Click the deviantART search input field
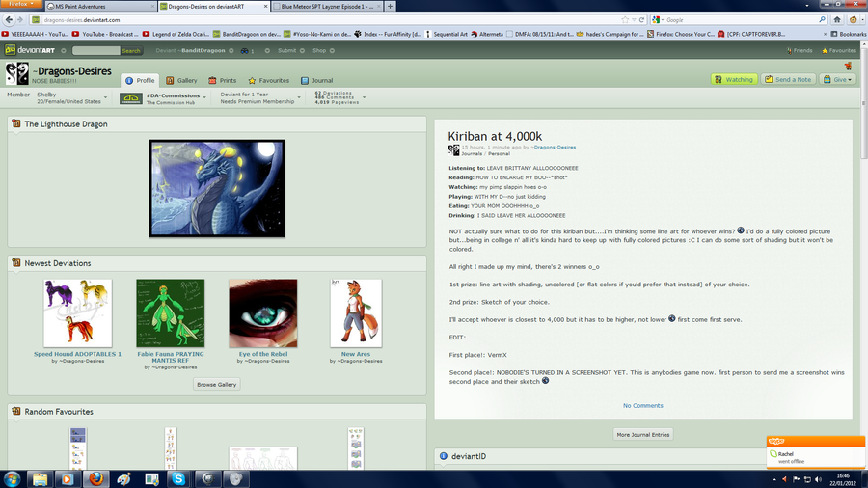The height and width of the screenshot is (488, 868). [x=95, y=50]
